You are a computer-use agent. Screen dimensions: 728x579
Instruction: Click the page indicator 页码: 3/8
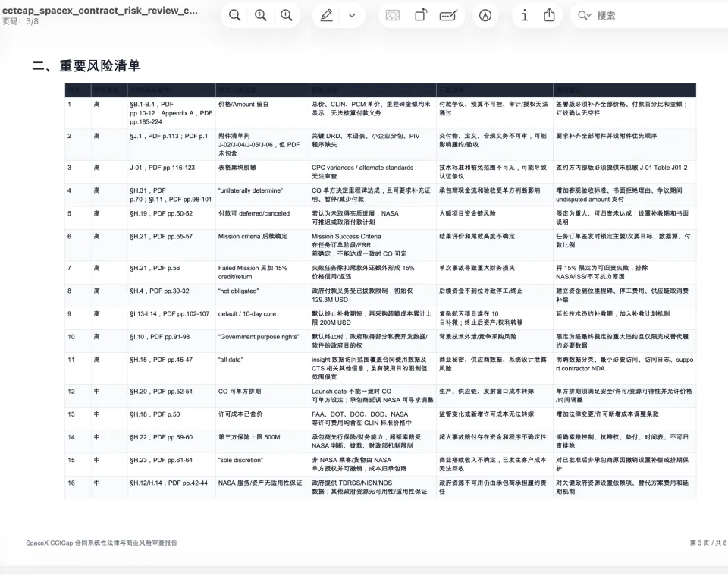click(x=20, y=21)
